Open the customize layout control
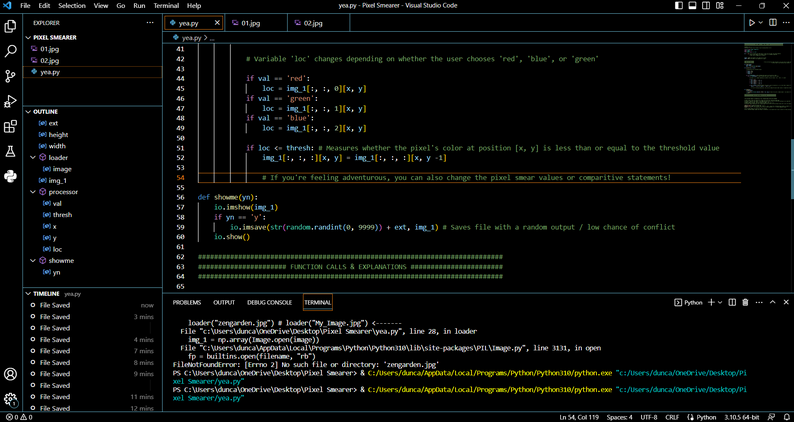 coord(720,6)
